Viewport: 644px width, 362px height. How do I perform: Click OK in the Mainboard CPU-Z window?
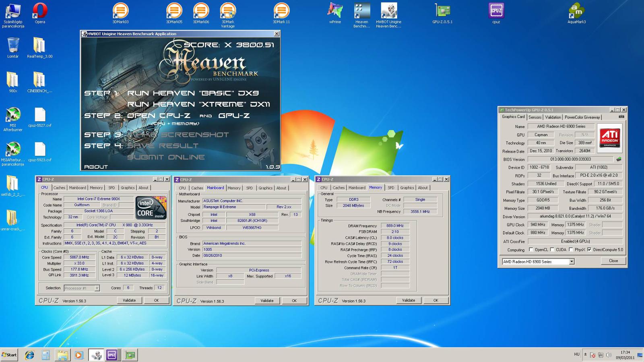click(294, 301)
